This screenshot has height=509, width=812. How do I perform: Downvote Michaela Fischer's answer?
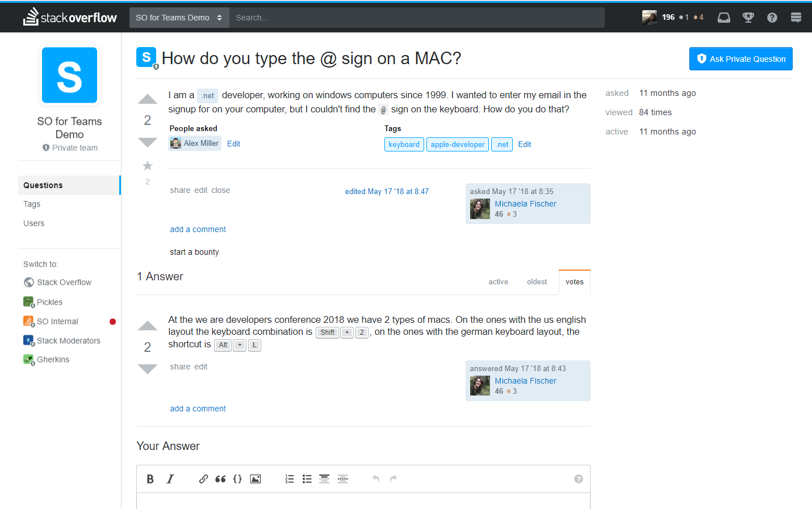pyautogui.click(x=148, y=369)
